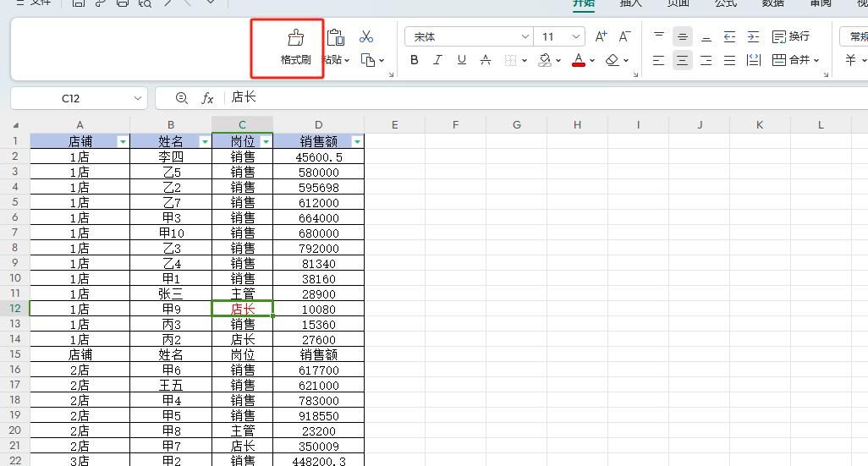
Task: Toggle italic formatting
Action: 438,60
